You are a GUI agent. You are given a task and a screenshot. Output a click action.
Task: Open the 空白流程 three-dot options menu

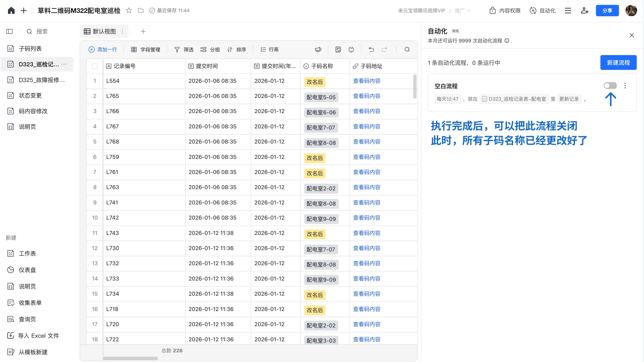pos(625,86)
